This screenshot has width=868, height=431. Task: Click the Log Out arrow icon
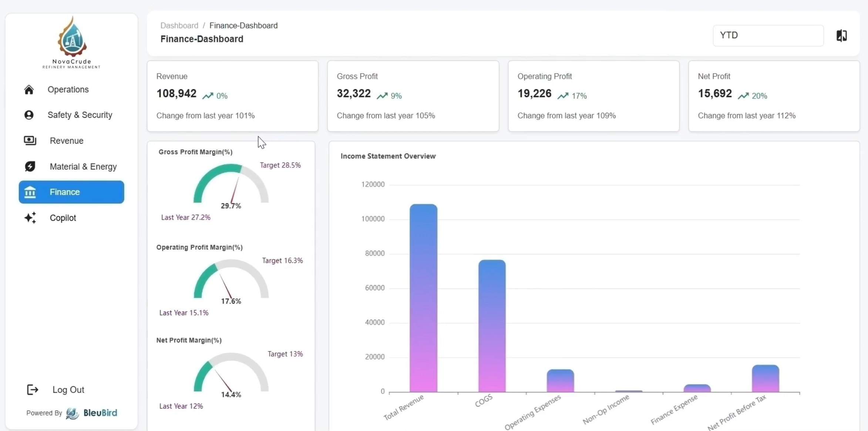(x=33, y=390)
